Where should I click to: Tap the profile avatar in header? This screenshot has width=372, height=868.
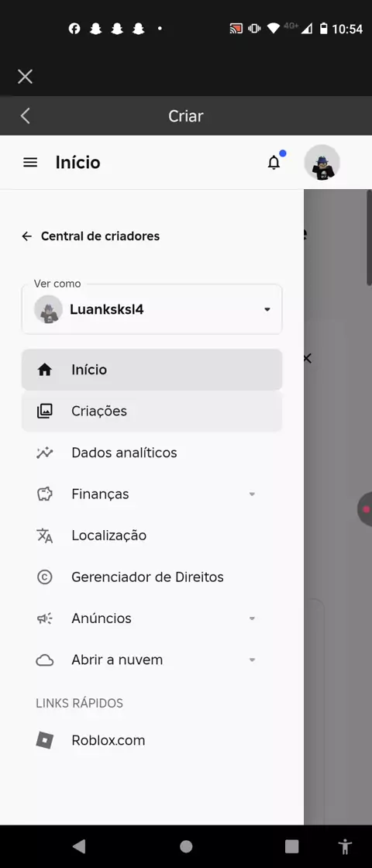(322, 162)
